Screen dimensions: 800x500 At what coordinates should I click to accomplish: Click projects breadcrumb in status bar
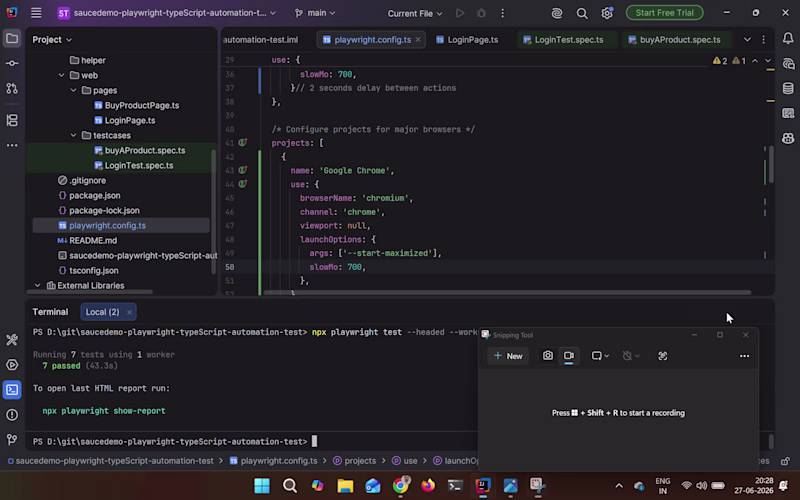(x=354, y=461)
